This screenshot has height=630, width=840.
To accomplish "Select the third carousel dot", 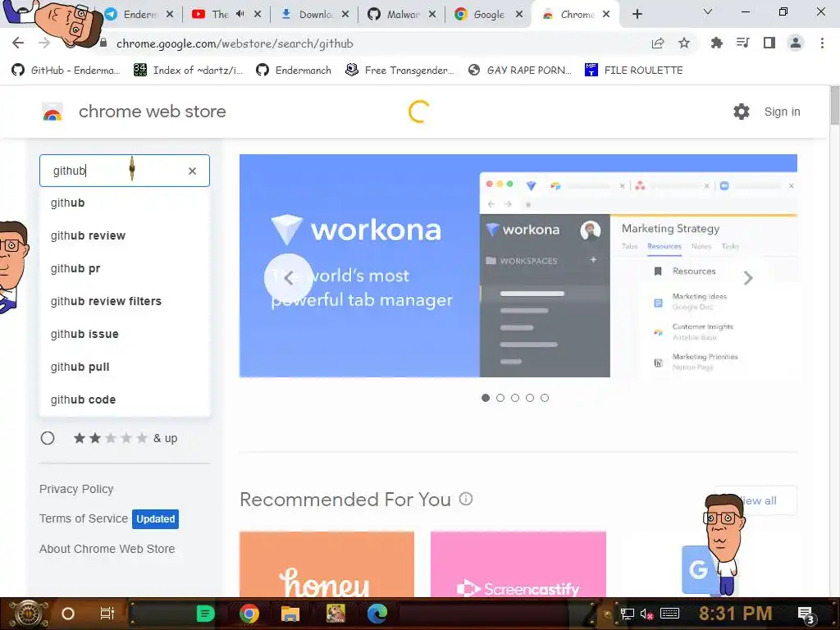I will (515, 398).
